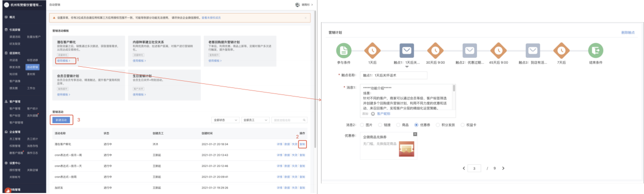
Task: Go to the next page arrow
Action: tap(503, 168)
